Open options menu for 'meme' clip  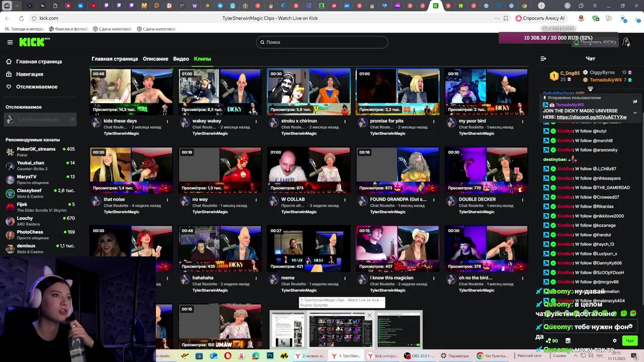[x=345, y=278]
